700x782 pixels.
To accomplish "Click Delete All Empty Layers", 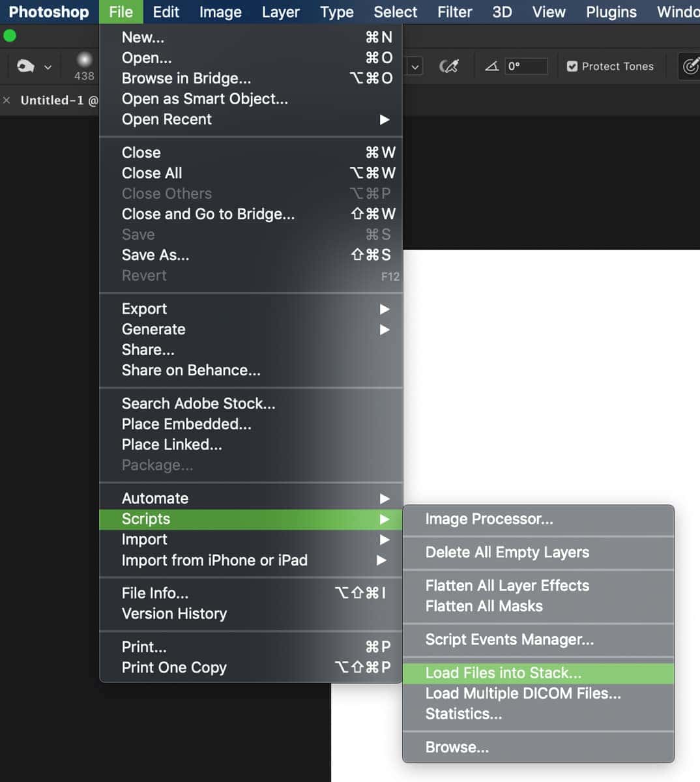I will (507, 553).
